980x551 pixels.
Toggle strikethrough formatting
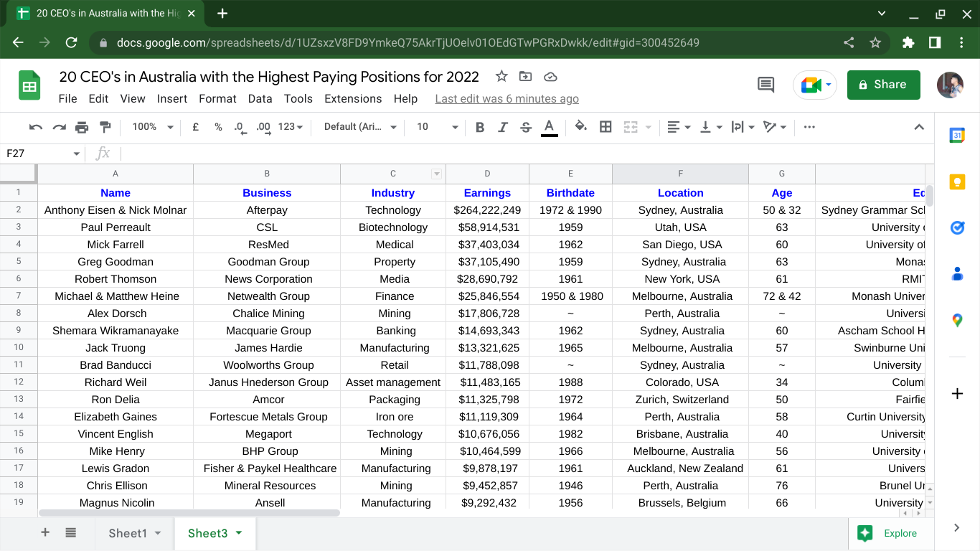[x=526, y=127]
